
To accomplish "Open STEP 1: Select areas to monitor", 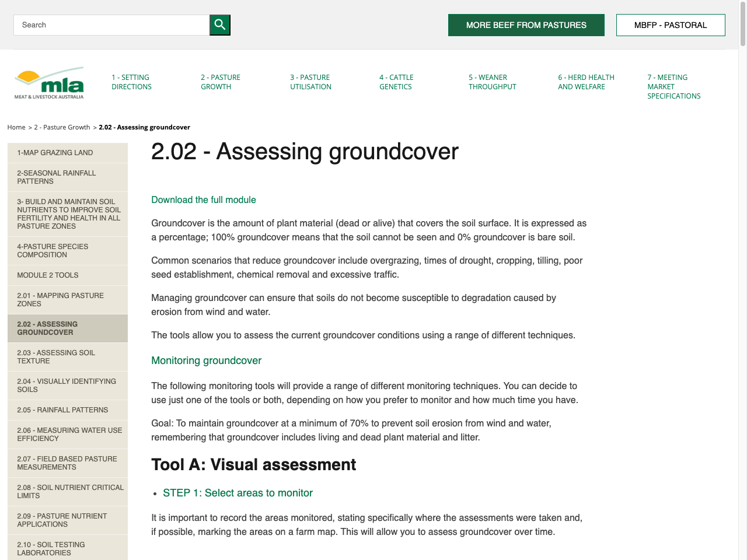I will pos(238,493).
